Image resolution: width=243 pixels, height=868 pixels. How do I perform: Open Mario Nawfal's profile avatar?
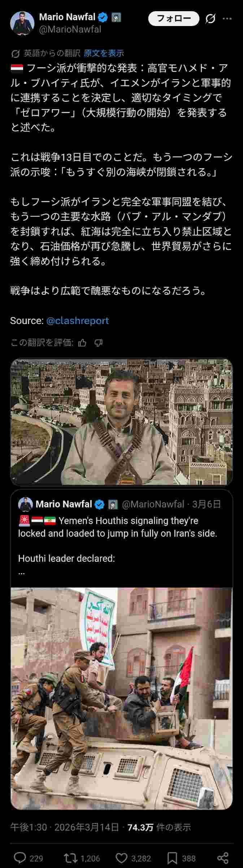[22, 23]
